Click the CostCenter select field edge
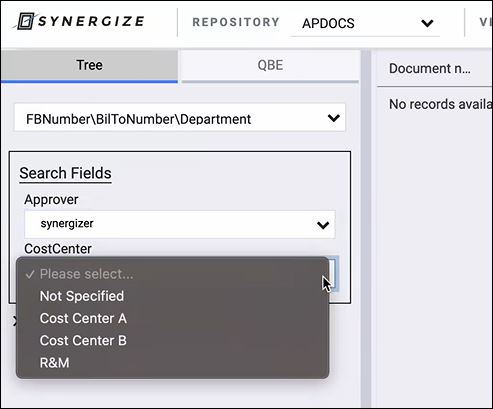Viewport: 493px width, 409px height. tap(334, 274)
